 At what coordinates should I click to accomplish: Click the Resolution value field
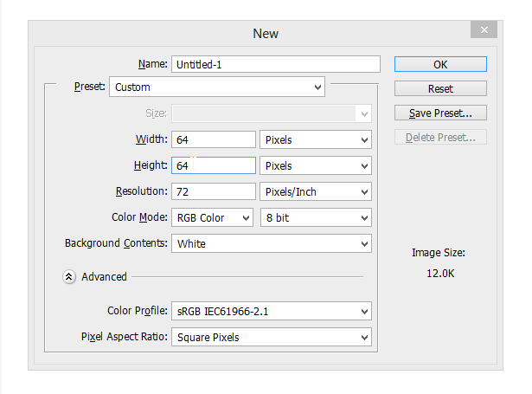pos(214,191)
